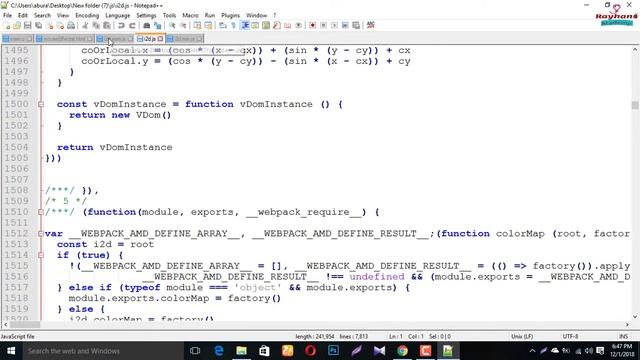640x360 pixels.
Task: Undo the last edit with the Undo icon
Action: [x=121, y=25]
